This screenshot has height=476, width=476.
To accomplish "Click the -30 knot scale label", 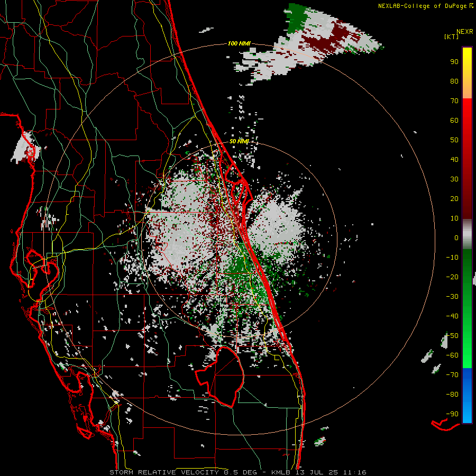I will 452,297.
